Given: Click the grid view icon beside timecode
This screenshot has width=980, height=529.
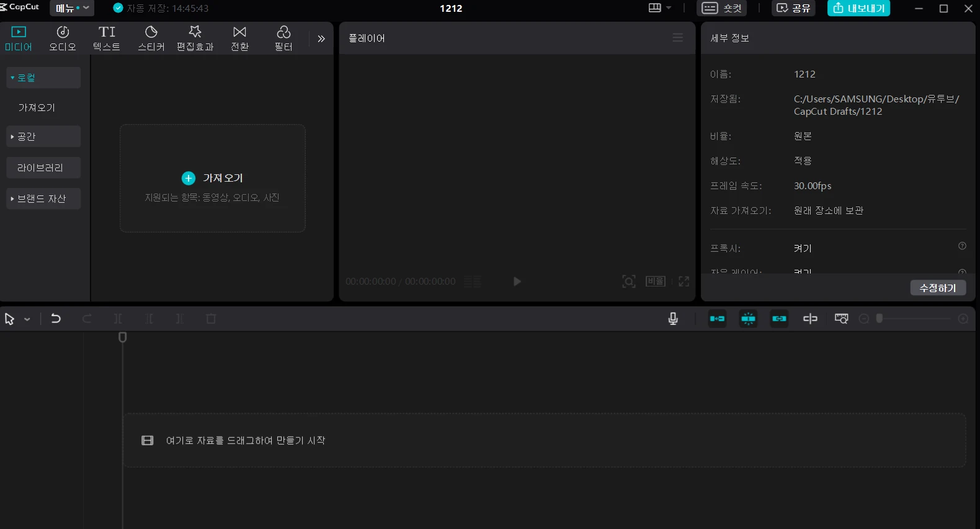Looking at the screenshot, I should pyautogui.click(x=473, y=282).
